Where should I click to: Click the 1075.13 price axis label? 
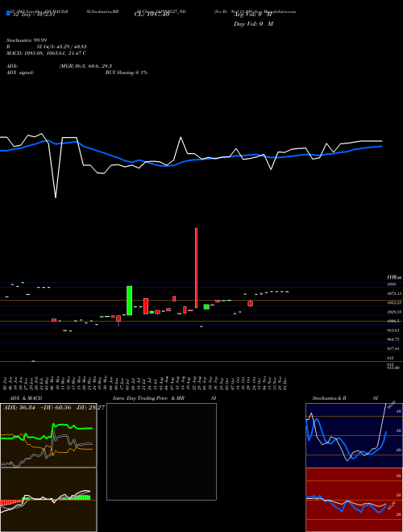pyautogui.click(x=393, y=293)
